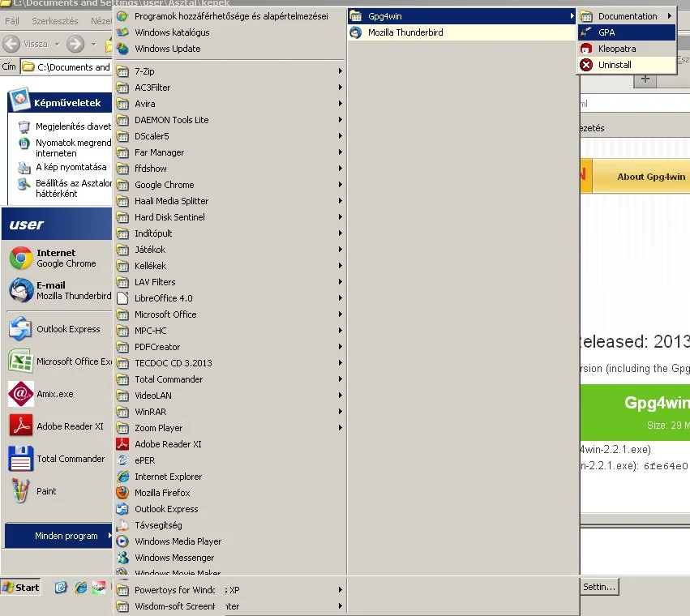Click Uninstall in the Gpg4win submenu
The height and width of the screenshot is (616, 690).
(627, 65)
